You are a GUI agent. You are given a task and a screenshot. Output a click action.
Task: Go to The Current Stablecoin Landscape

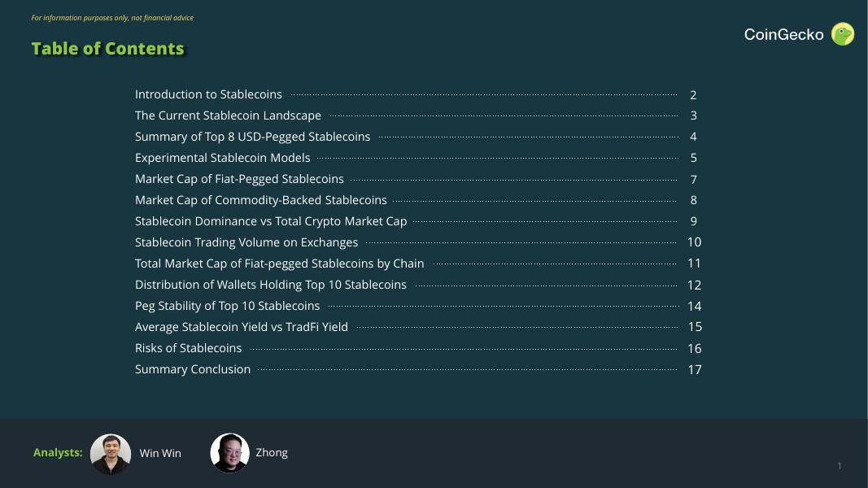pos(228,115)
